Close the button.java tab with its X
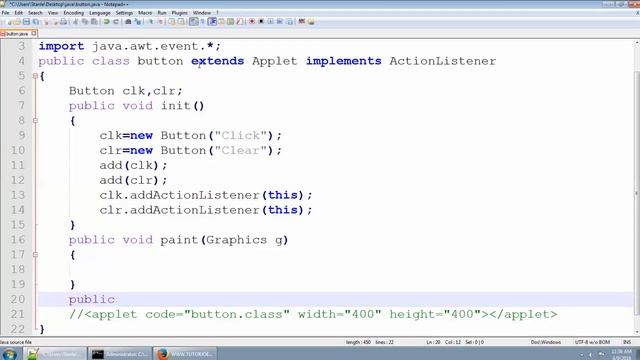Image resolution: width=640 pixels, height=360 pixels. [34, 33]
